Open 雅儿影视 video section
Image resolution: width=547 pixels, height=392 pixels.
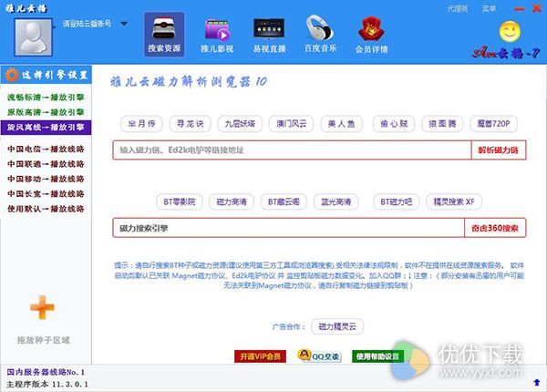coord(217,36)
